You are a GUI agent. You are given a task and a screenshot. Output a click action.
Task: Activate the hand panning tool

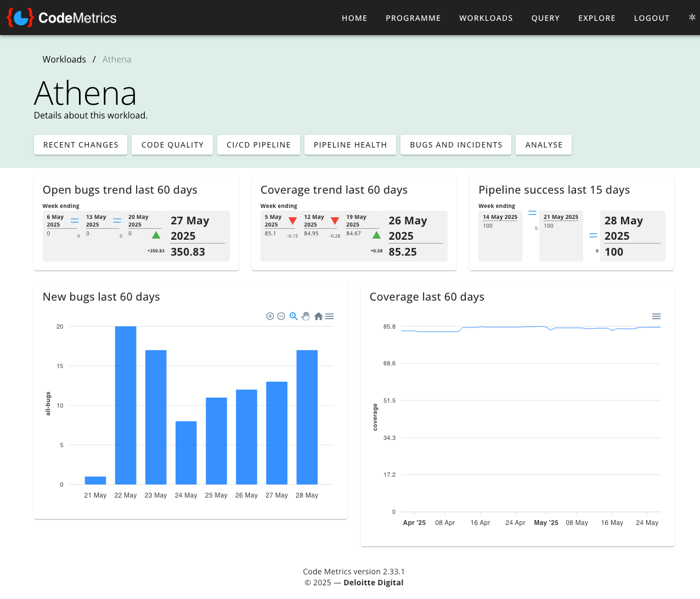point(306,317)
